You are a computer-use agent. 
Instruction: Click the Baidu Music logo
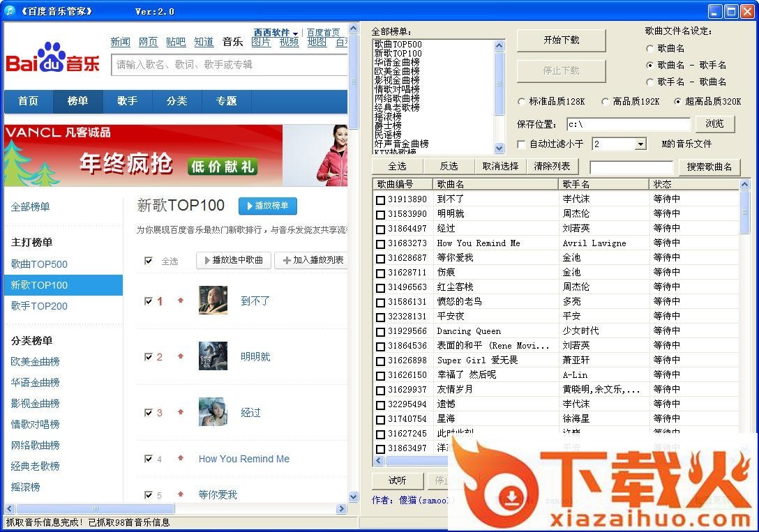[53, 58]
